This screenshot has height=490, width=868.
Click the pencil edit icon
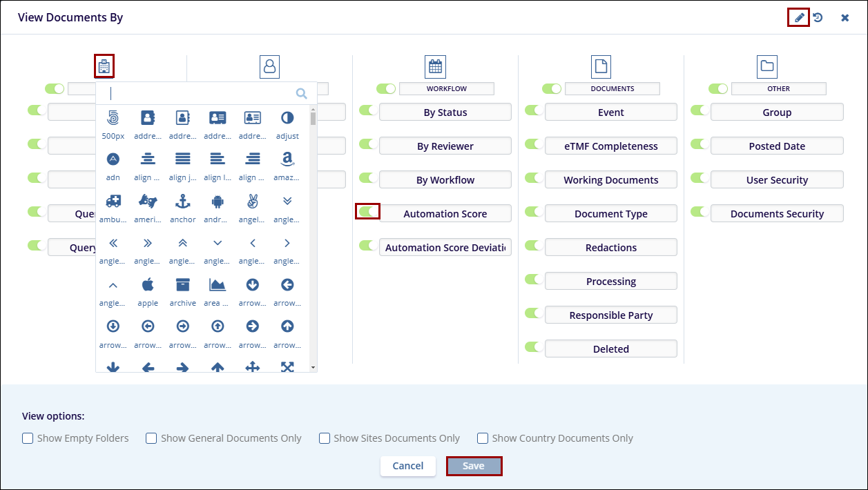pyautogui.click(x=799, y=17)
